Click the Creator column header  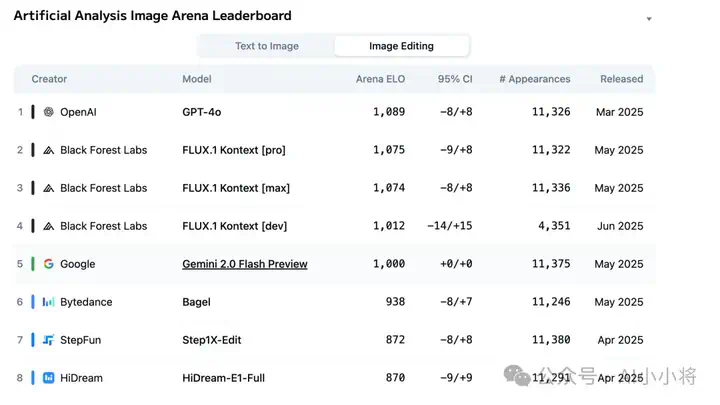[x=49, y=79]
